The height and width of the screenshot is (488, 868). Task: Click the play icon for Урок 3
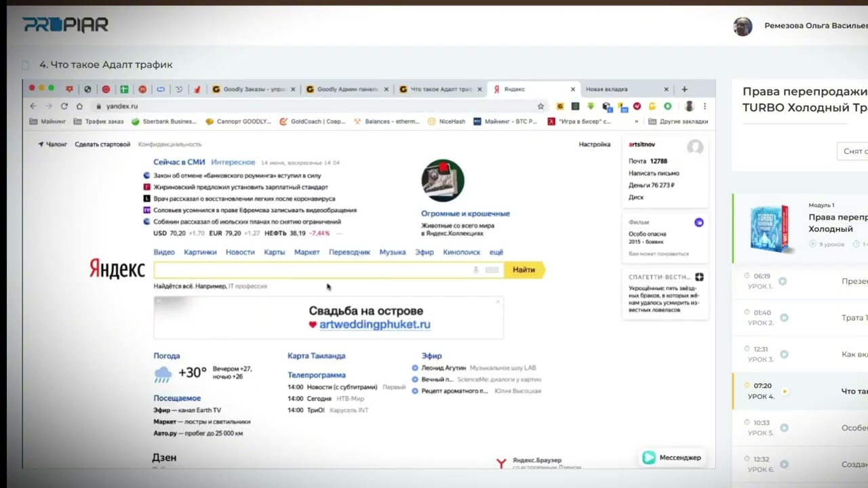pos(784,354)
